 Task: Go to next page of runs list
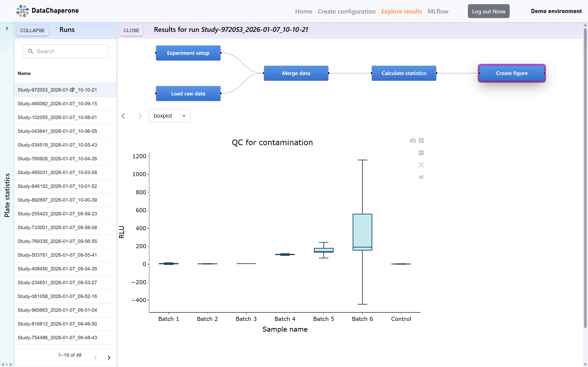pos(109,358)
